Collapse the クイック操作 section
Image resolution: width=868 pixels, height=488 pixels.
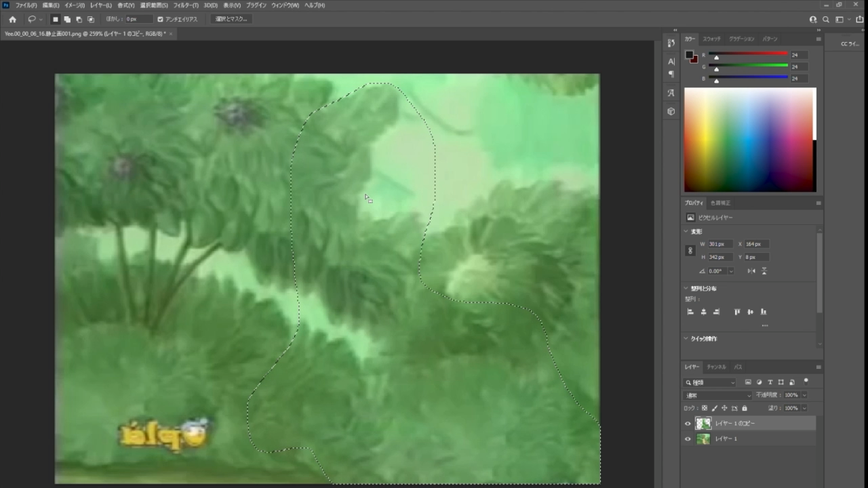[686, 338]
